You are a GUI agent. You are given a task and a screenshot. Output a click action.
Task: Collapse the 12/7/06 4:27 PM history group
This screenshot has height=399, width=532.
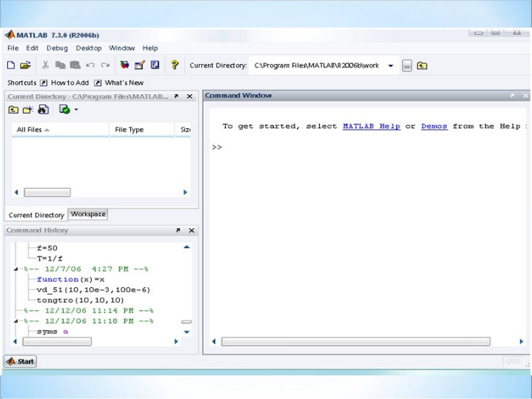[x=16, y=269]
